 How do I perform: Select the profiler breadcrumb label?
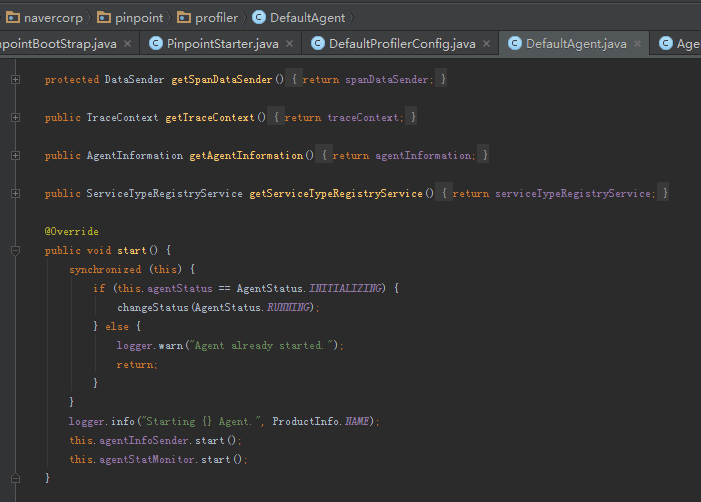pos(216,17)
